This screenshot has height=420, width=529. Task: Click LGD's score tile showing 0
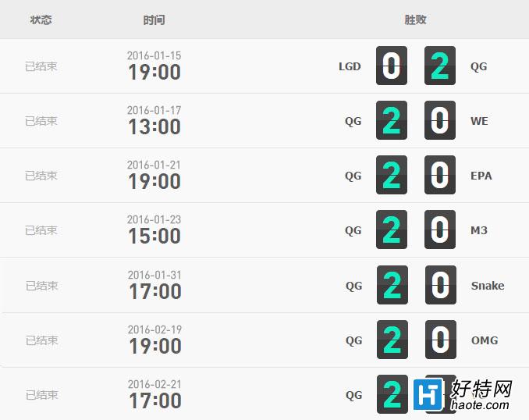point(392,66)
